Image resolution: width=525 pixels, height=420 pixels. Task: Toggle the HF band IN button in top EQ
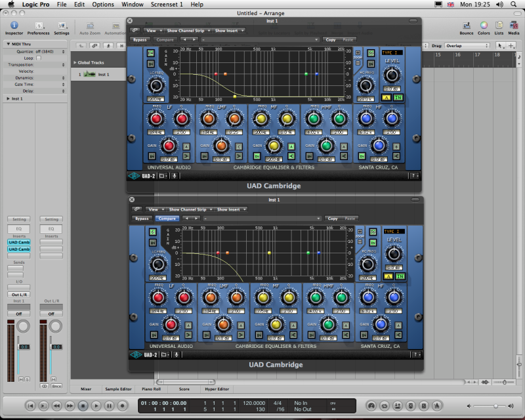362,156
